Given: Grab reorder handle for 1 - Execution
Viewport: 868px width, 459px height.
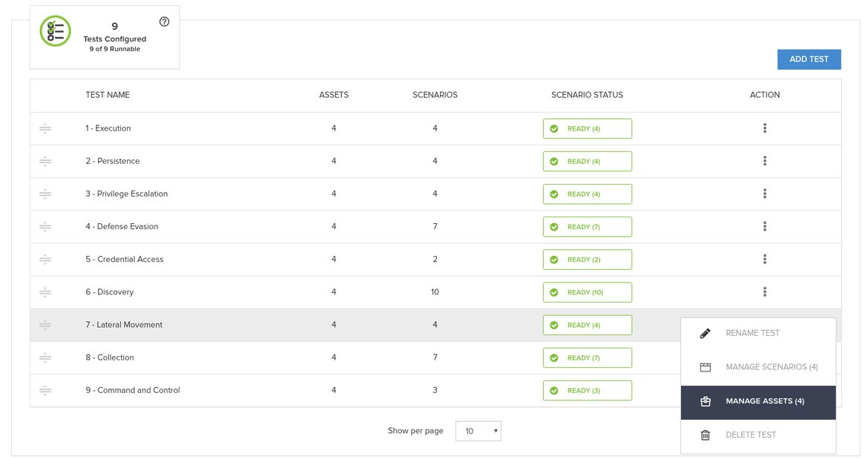Looking at the screenshot, I should tap(45, 129).
